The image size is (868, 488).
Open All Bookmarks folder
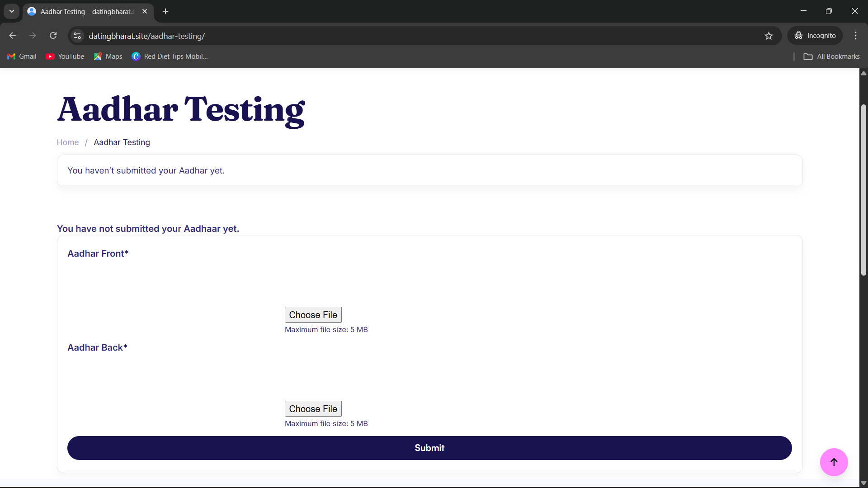[832, 56]
